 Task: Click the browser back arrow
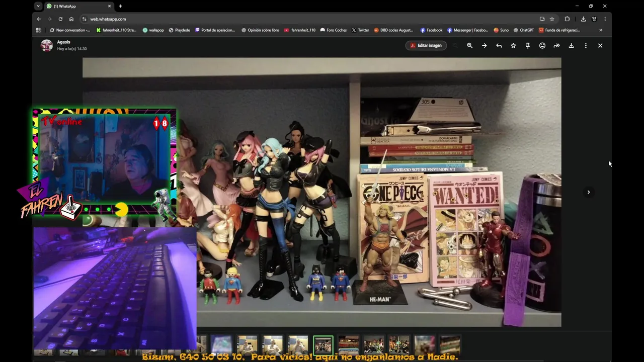tap(39, 19)
